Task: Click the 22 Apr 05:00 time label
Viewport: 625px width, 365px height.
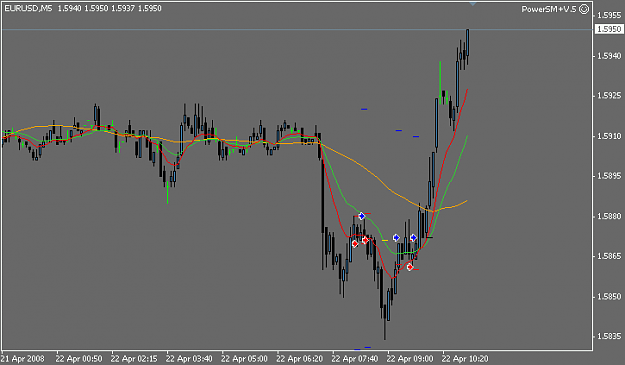Action: [x=244, y=359]
